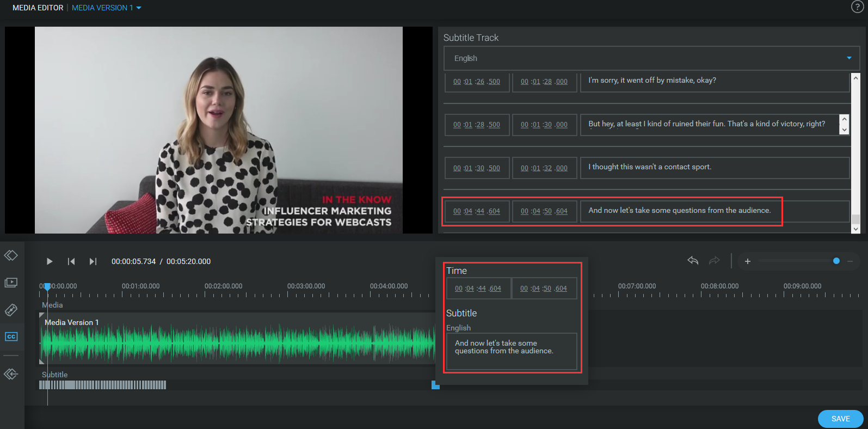Select the trim tool in left sidebar
The width and height of the screenshot is (868, 429).
tap(11, 255)
